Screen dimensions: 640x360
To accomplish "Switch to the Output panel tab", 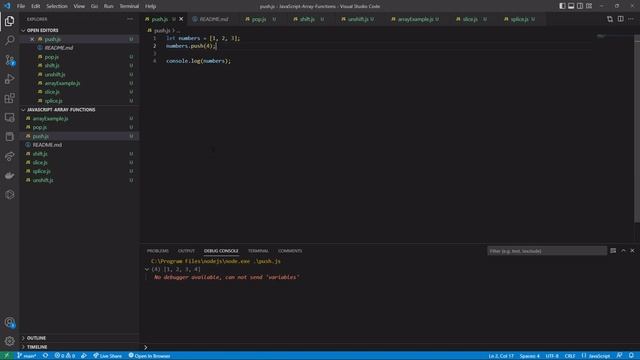I will point(186,251).
